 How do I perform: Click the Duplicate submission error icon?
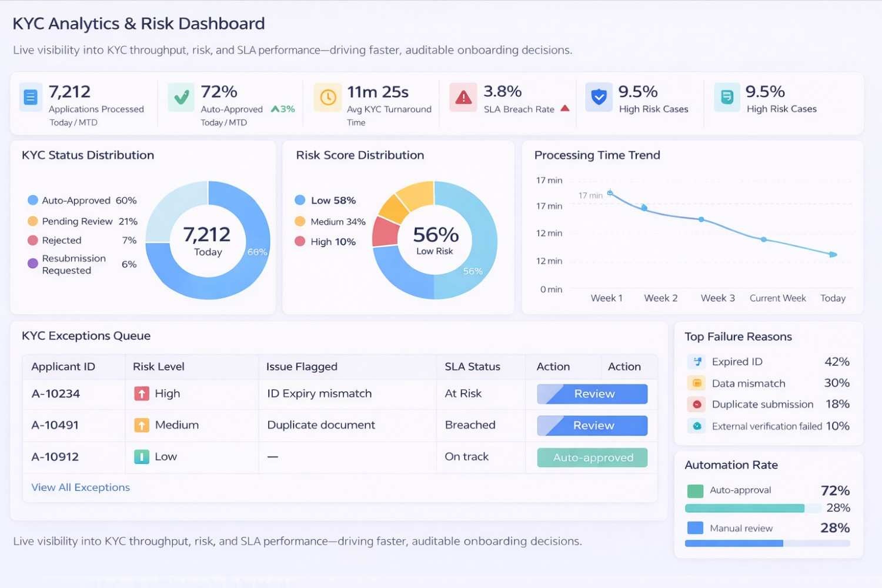(x=696, y=404)
